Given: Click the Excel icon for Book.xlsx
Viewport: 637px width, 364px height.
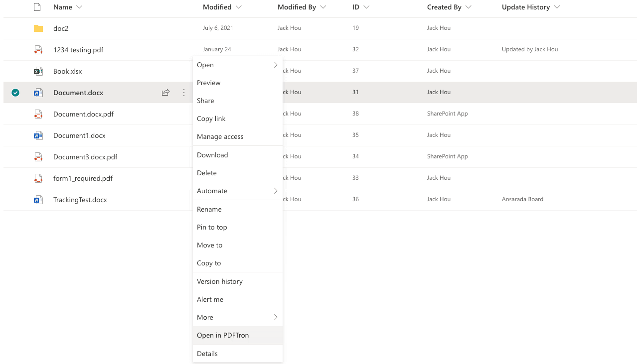Looking at the screenshot, I should click(x=38, y=71).
